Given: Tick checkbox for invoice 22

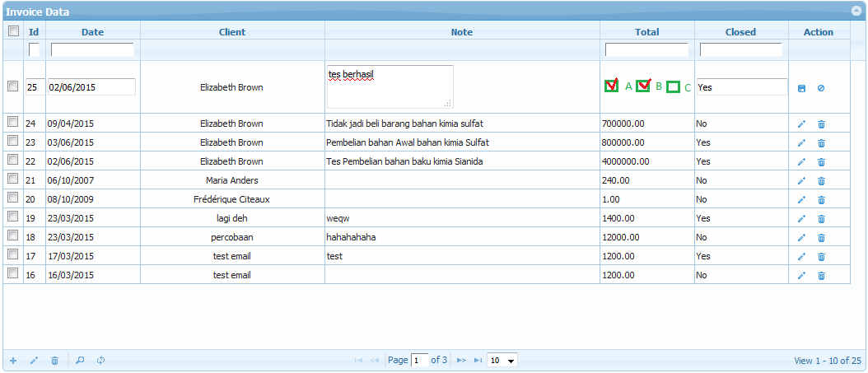Looking at the screenshot, I should [12, 160].
